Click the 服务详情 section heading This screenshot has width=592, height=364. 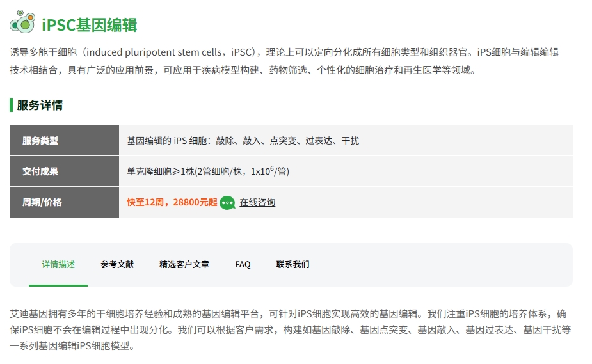[40, 106]
